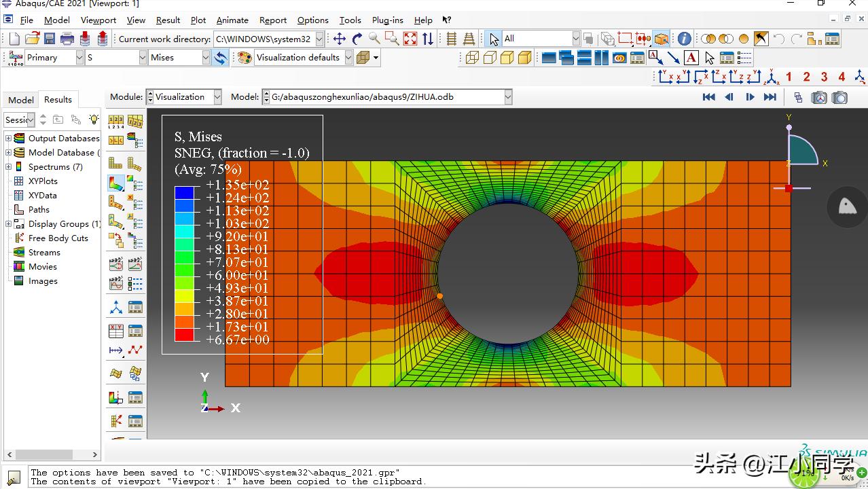Click the Save Model Database icon
Viewport: 868px width, 489px height.
(x=50, y=39)
